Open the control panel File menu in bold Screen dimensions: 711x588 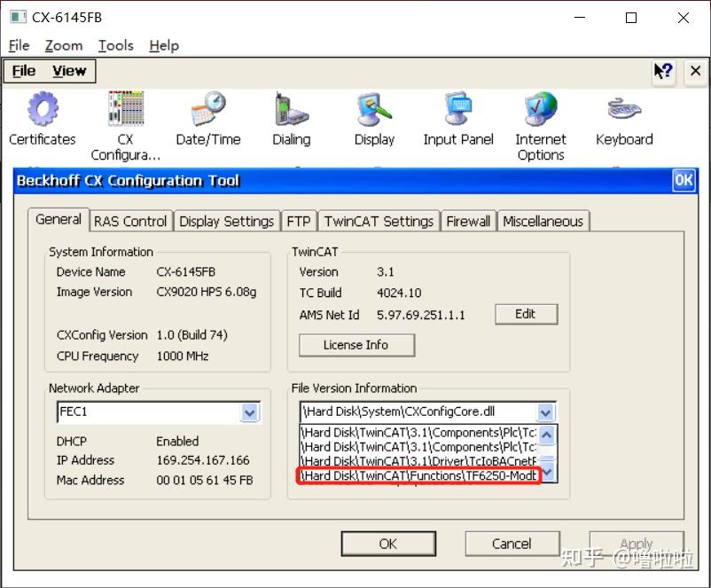tap(24, 71)
